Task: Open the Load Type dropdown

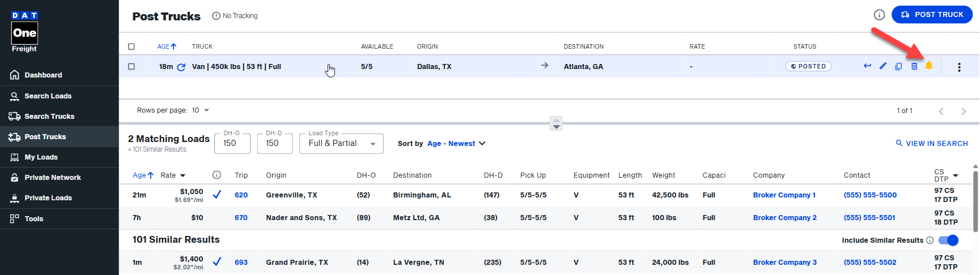Action: [341, 144]
